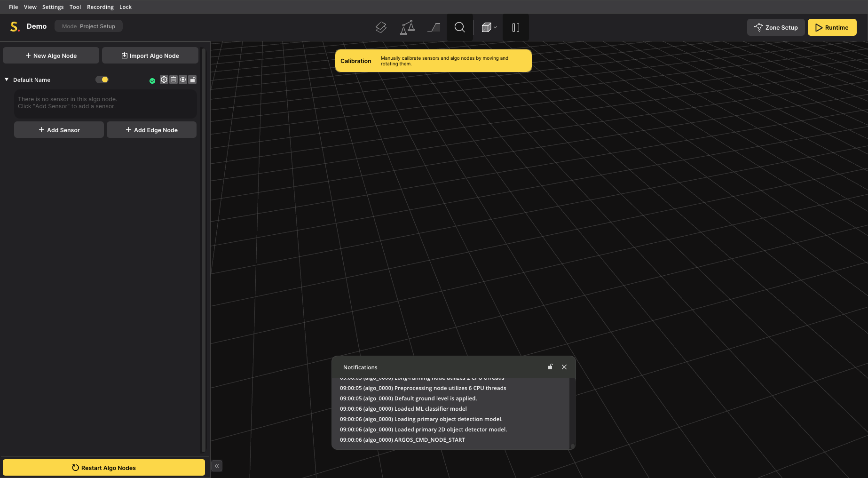
Task: Open the View menu
Action: [30, 7]
